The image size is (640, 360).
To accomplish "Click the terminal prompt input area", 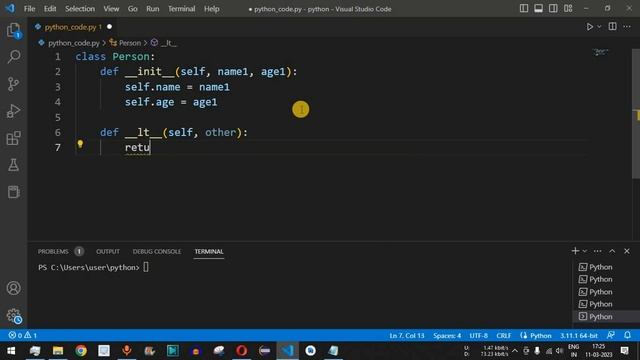I will [146, 267].
